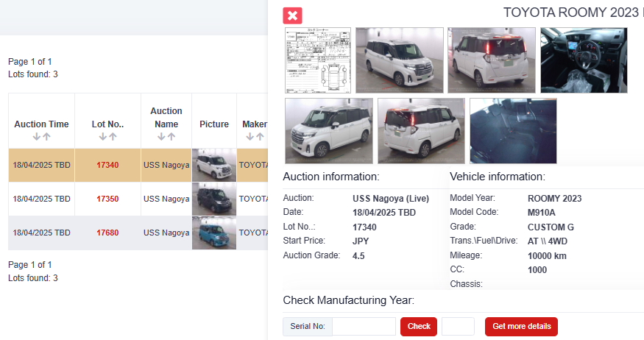View front-right exterior photo of white Roomy
The height and width of the screenshot is (340, 644).
pos(400,60)
